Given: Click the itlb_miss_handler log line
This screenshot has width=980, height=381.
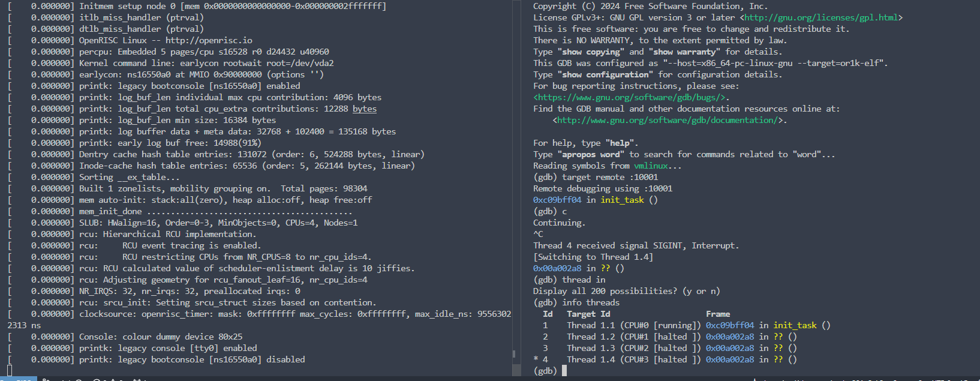Looking at the screenshot, I should [106, 17].
